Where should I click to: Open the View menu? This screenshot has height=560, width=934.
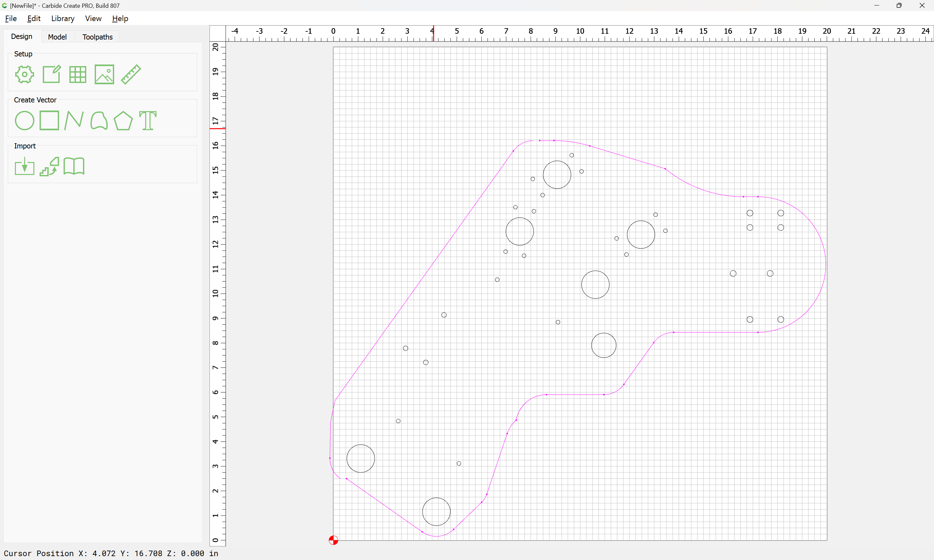[93, 18]
